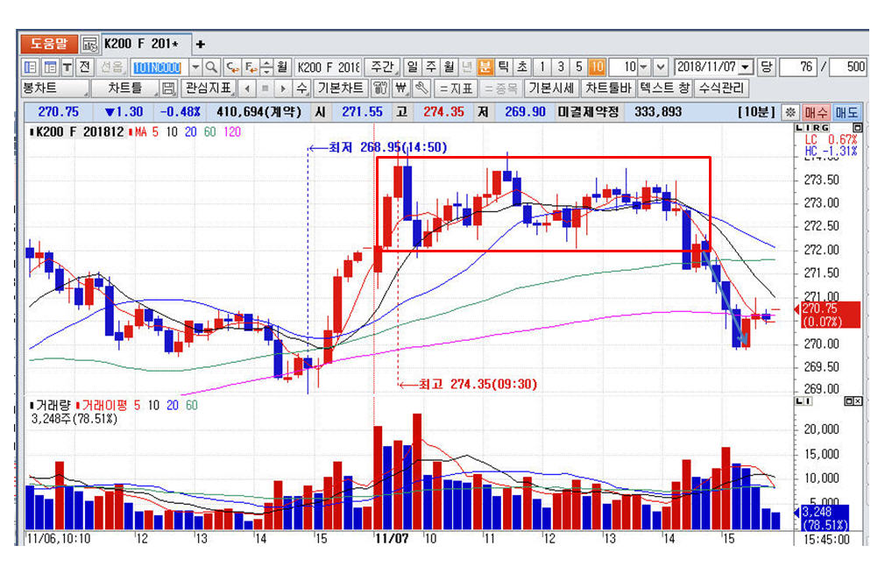Open the date picker dropdown for 2018/11/07
This screenshot has width=885, height=588.
(x=746, y=67)
